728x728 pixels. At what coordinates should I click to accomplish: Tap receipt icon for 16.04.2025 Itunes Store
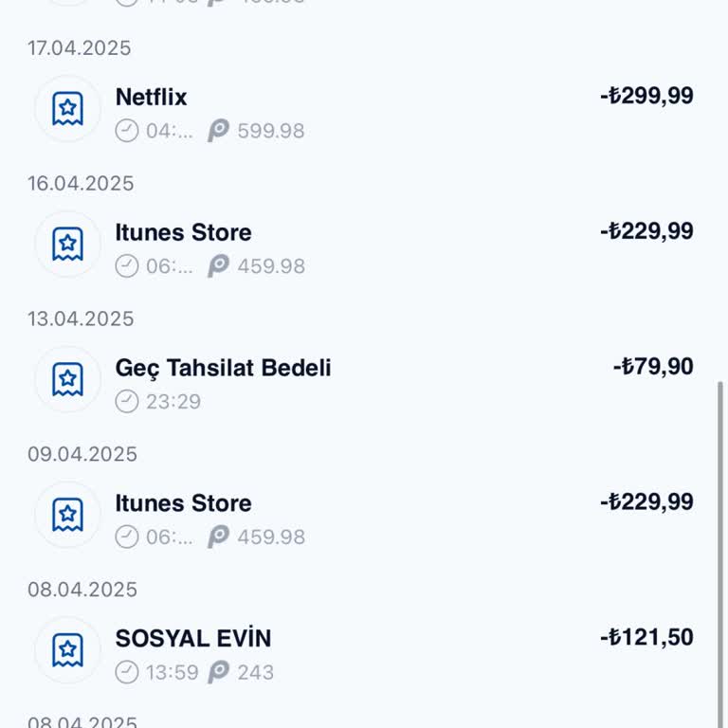(x=67, y=245)
